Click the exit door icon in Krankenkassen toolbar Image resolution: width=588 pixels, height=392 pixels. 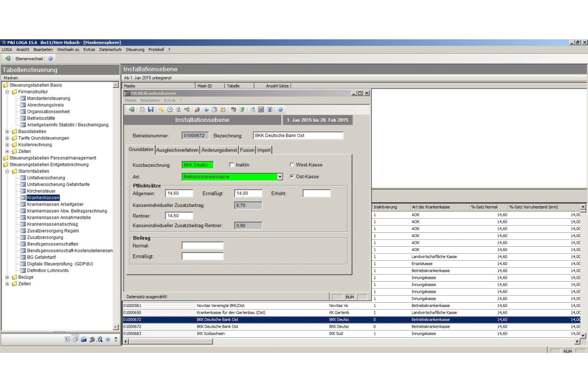pyautogui.click(x=132, y=110)
